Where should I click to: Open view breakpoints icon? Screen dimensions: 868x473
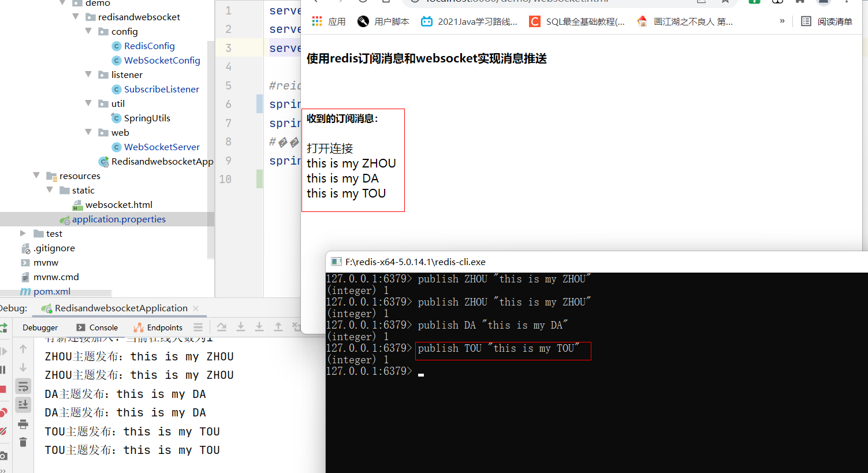[x=3, y=412]
